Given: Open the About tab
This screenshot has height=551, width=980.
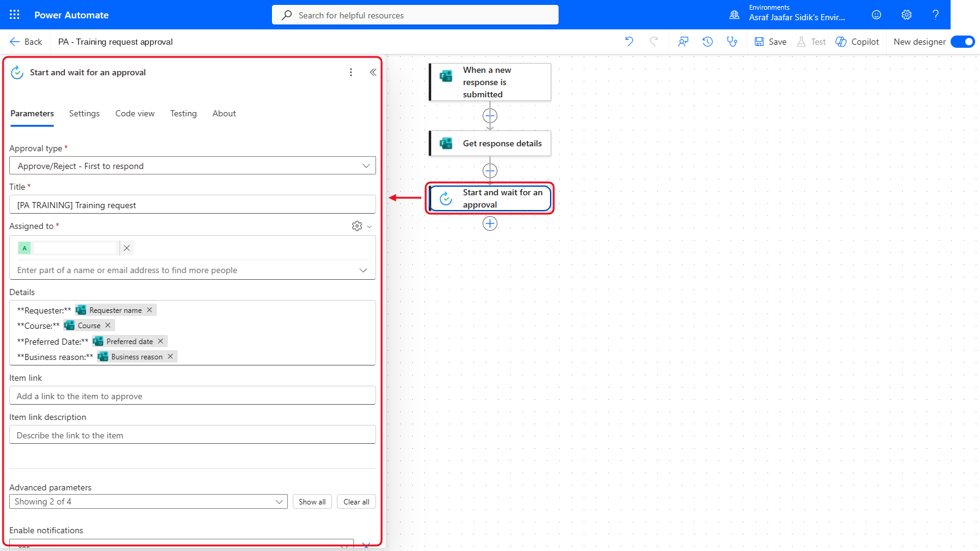Looking at the screenshot, I should [x=224, y=113].
